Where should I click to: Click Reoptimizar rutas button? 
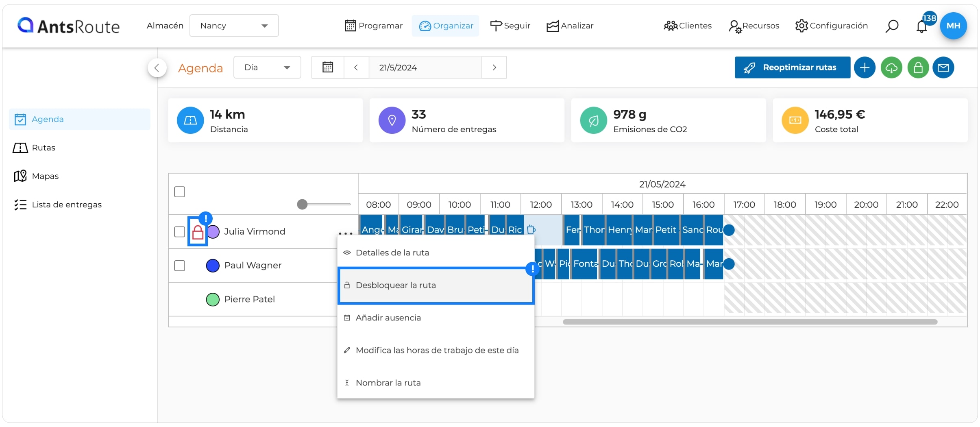[x=792, y=68]
